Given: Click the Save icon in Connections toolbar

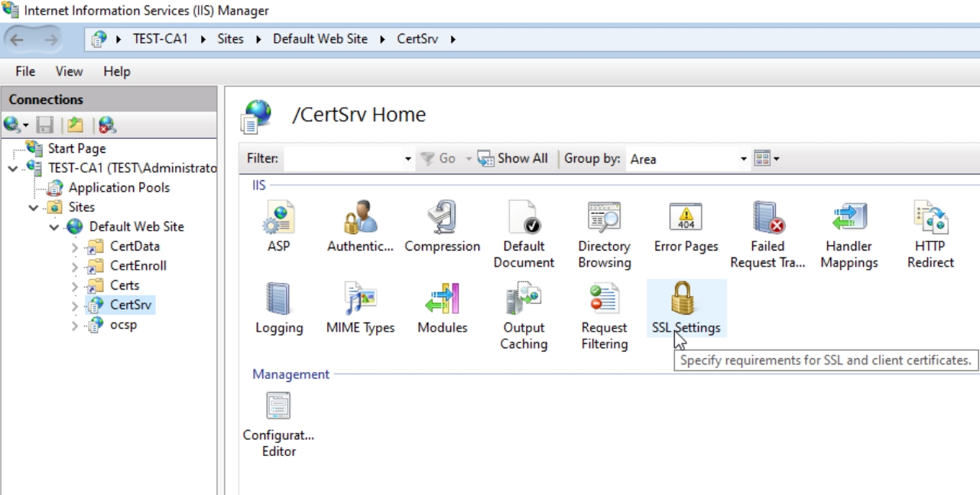Looking at the screenshot, I should click(45, 125).
